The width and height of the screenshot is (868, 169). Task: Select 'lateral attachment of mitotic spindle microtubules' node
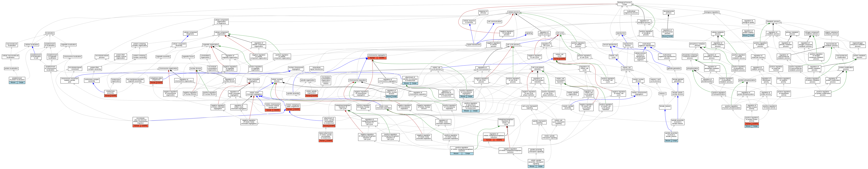coord(326,137)
